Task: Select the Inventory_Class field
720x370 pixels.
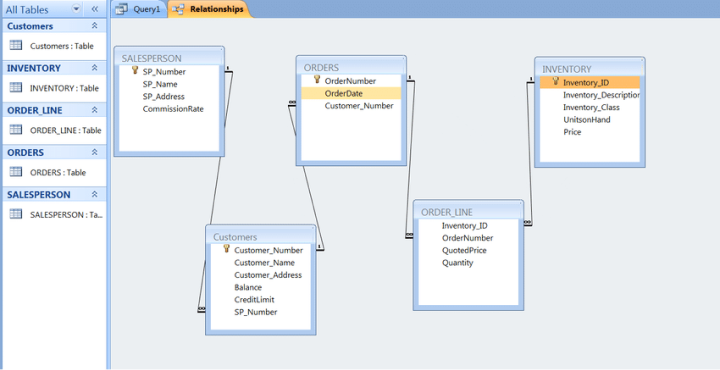Action: coord(590,107)
